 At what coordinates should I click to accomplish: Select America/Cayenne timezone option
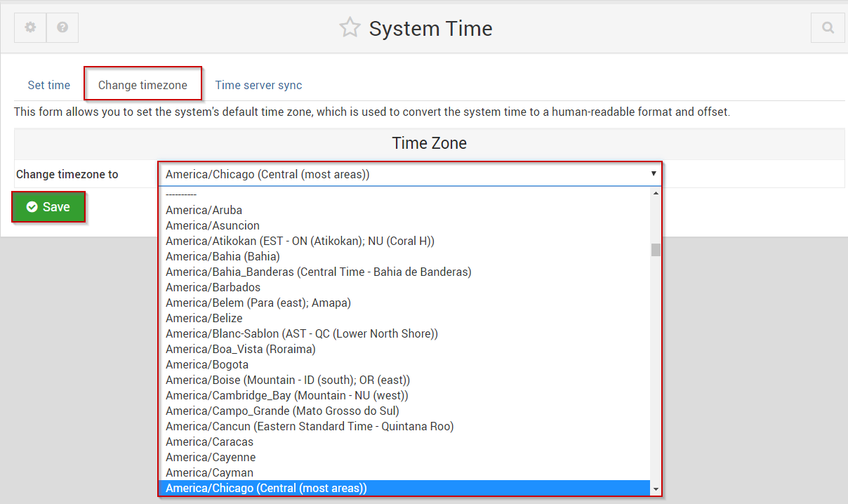point(405,457)
